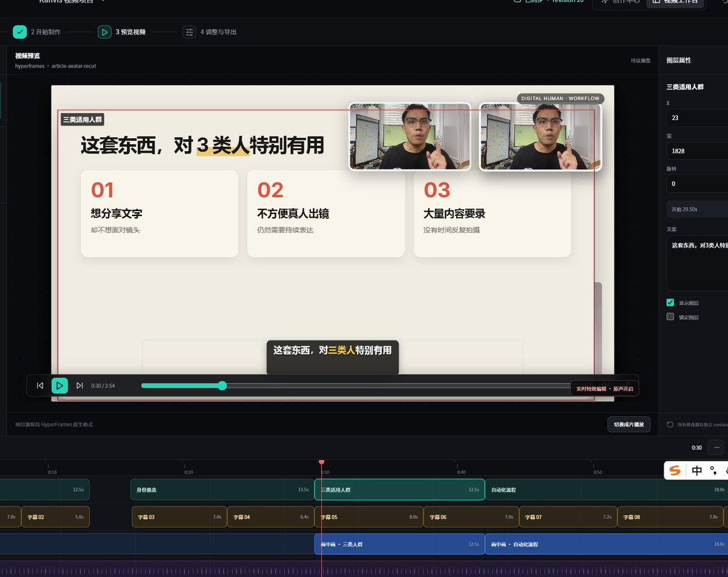Toggle the IME punctuation mode icon

pyautogui.click(x=713, y=470)
